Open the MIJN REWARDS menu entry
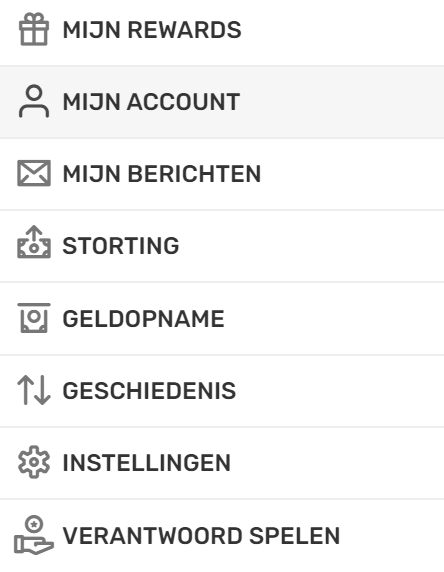The width and height of the screenshot is (444, 572). coord(152,30)
